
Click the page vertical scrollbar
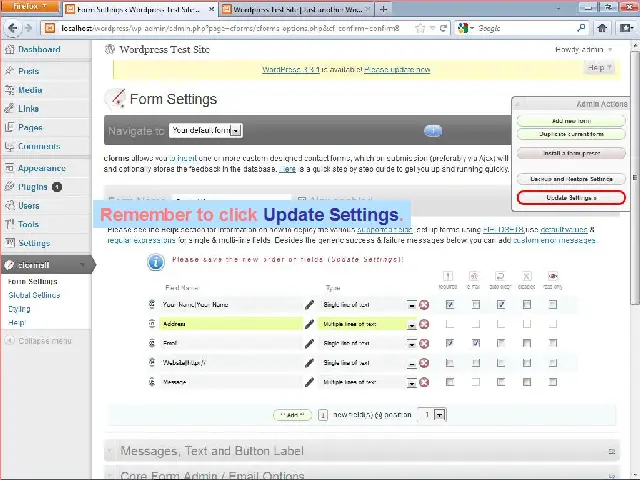coord(635,176)
